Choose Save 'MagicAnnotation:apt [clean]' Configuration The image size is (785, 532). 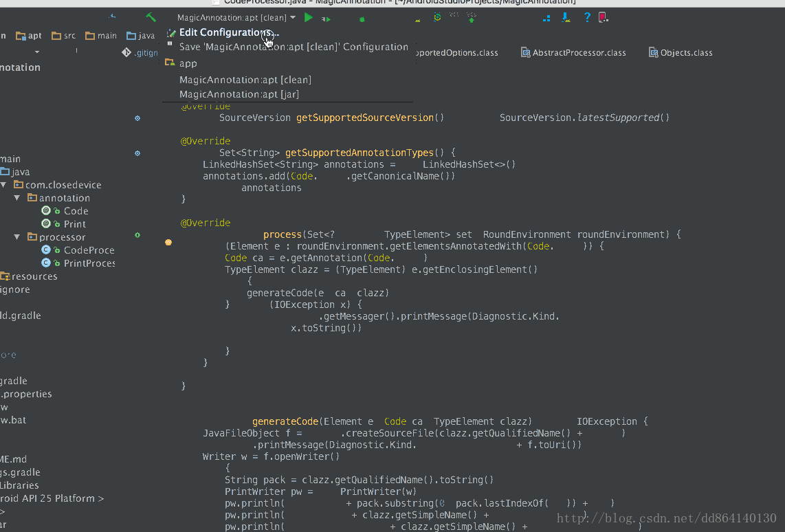pos(294,47)
